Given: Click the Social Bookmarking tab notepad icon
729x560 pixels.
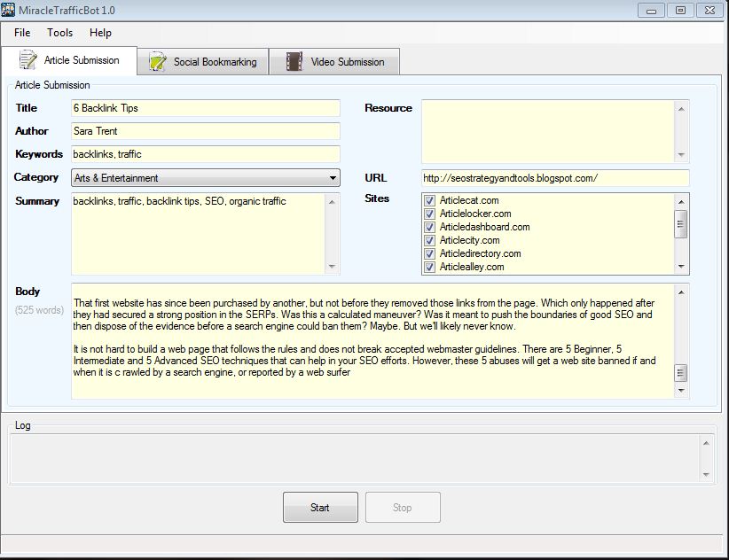Looking at the screenshot, I should 158,62.
